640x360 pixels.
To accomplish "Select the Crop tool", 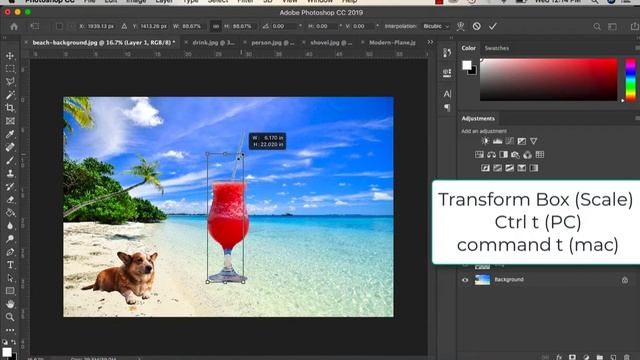I will (x=10, y=108).
